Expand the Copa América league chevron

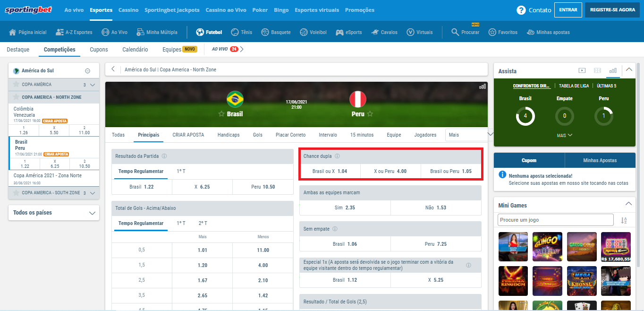(93, 85)
